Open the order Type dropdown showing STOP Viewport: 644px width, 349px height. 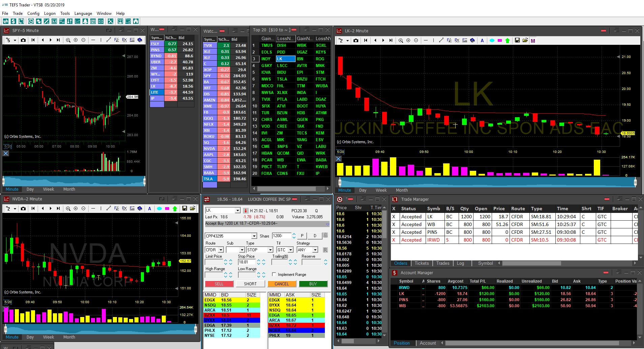pyautogui.click(x=270, y=250)
